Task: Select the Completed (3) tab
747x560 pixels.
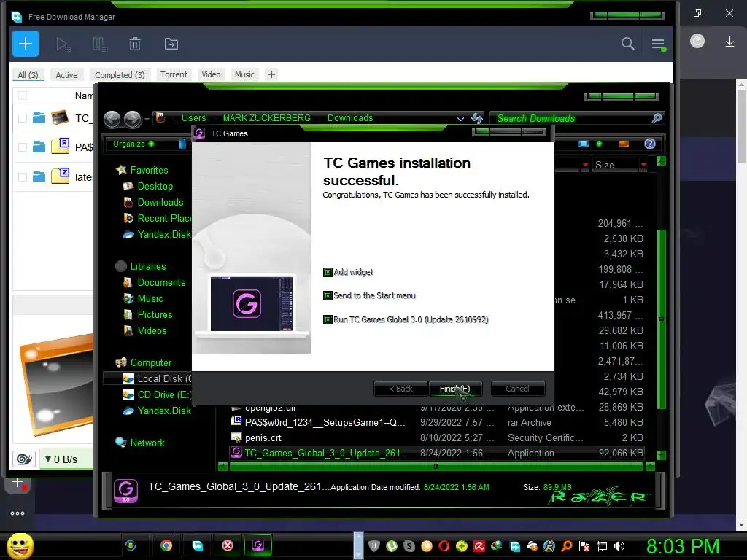Action: pos(120,75)
